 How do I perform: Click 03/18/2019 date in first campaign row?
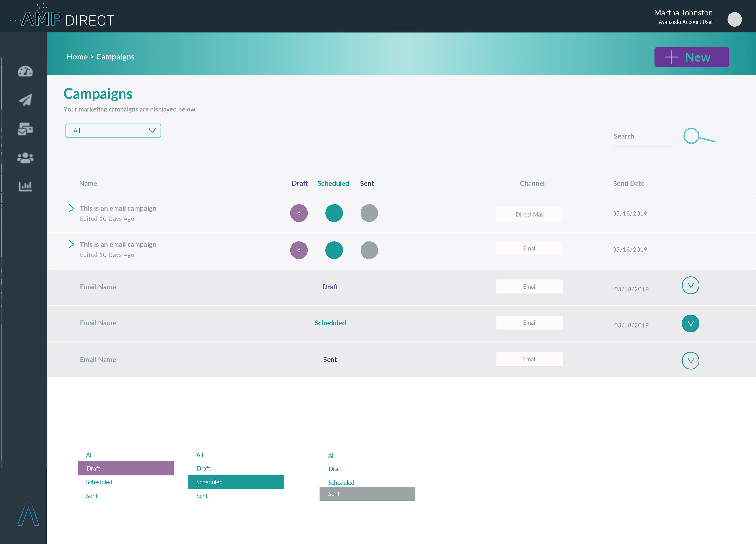pyautogui.click(x=630, y=214)
